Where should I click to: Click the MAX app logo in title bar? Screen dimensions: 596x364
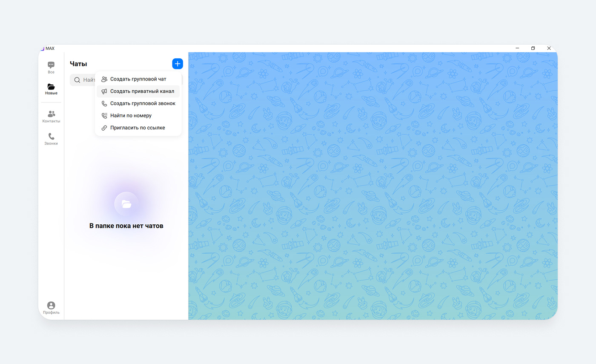[42, 49]
